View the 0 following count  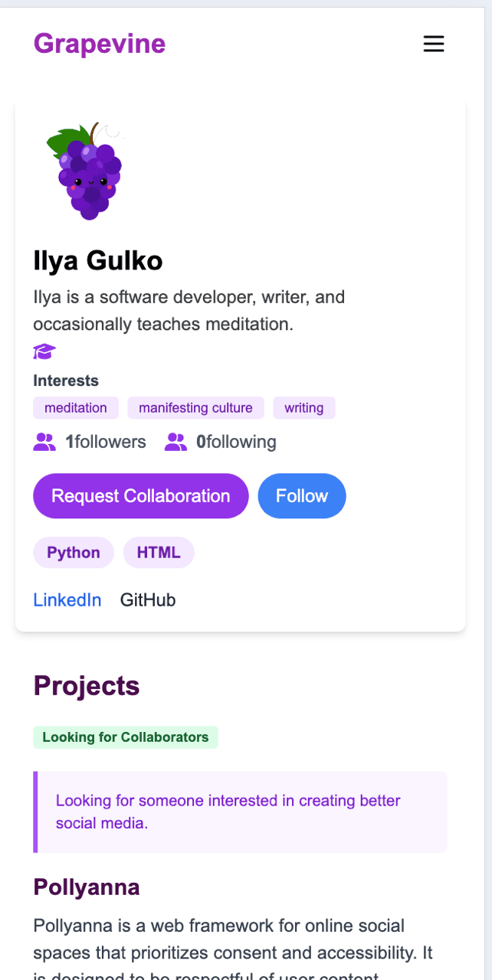point(237,442)
